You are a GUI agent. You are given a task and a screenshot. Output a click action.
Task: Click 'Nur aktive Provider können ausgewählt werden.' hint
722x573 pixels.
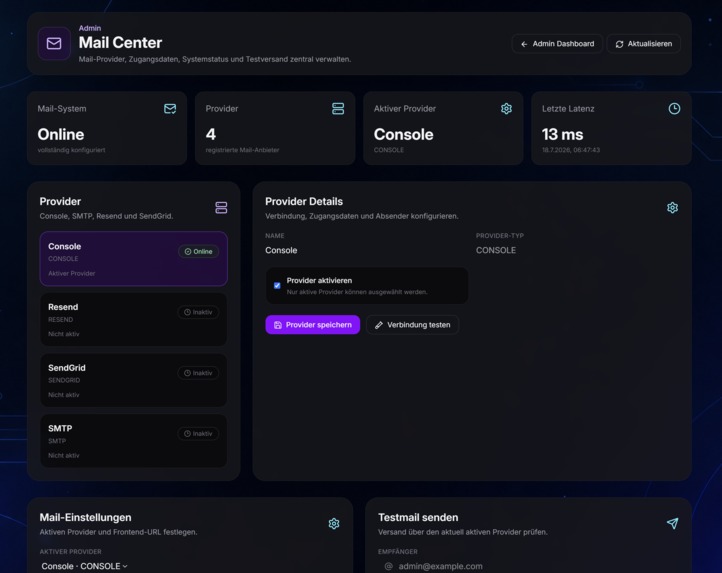point(357,292)
